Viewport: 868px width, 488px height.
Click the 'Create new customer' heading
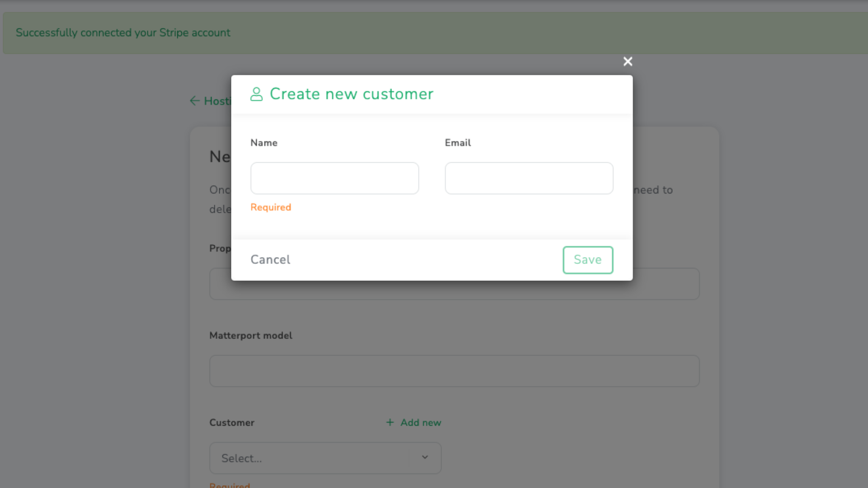(x=351, y=94)
